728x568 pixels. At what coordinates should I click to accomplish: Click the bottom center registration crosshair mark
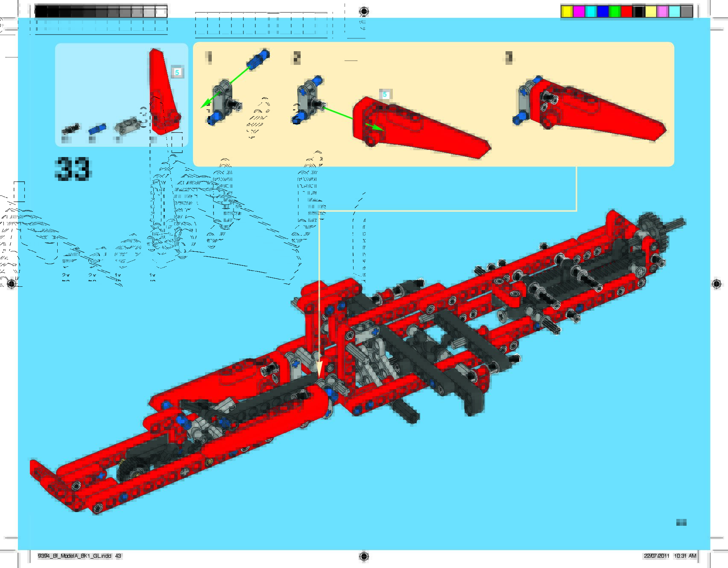tap(364, 556)
